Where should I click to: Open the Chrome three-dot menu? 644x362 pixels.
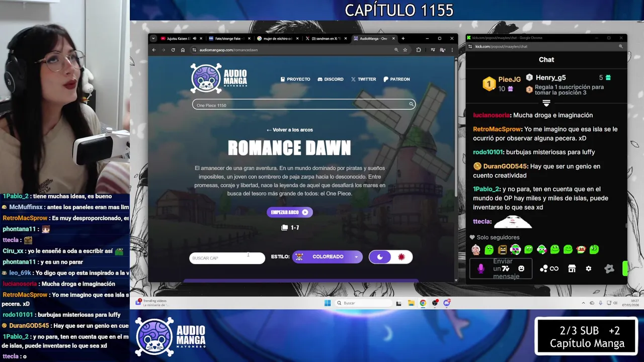(452, 50)
